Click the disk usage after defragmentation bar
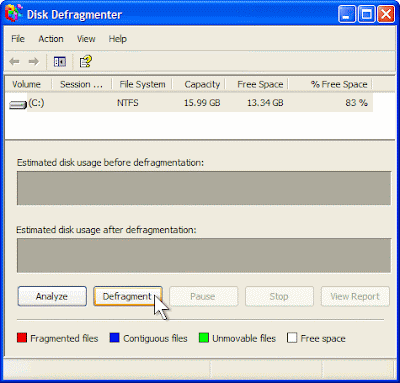 204,255
